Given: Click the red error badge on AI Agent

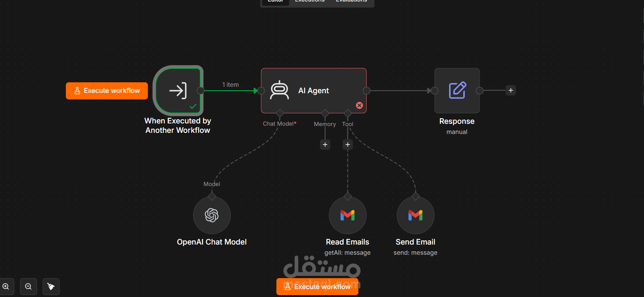Looking at the screenshot, I should pos(360,106).
